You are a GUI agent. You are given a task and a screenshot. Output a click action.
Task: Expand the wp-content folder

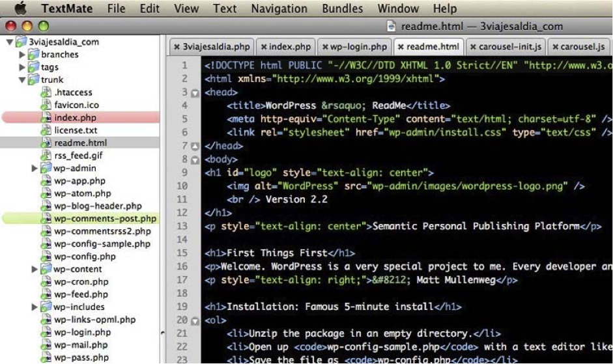point(35,269)
